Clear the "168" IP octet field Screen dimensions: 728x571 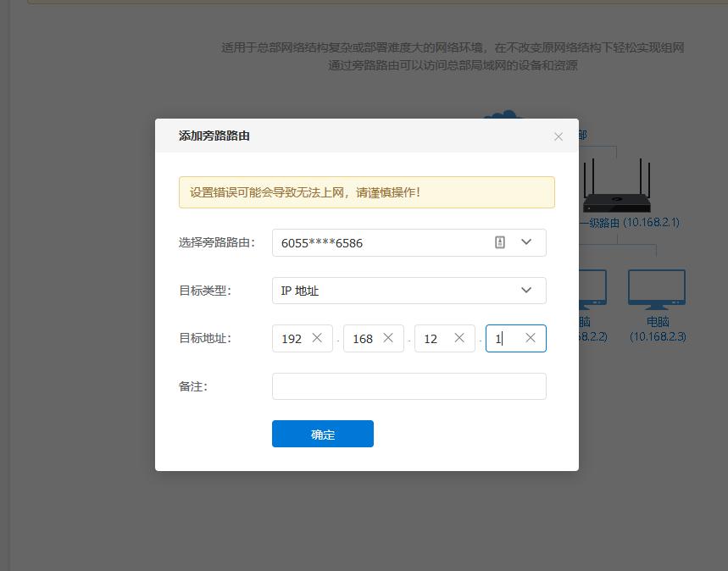(388, 337)
